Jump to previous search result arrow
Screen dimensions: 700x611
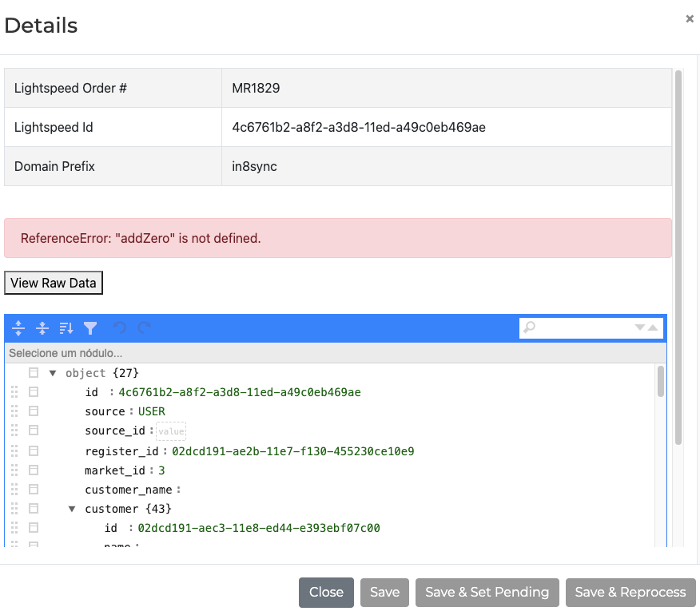point(653,328)
